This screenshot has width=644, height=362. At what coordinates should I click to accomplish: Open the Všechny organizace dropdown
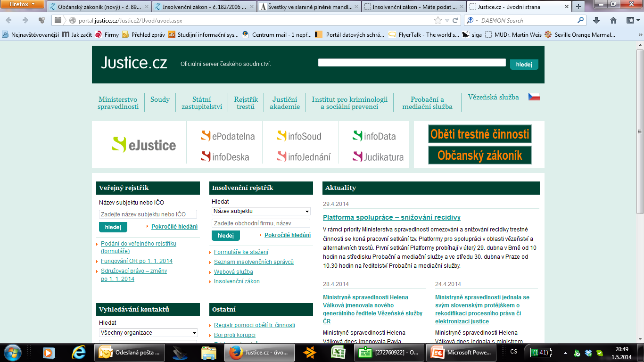click(148, 332)
